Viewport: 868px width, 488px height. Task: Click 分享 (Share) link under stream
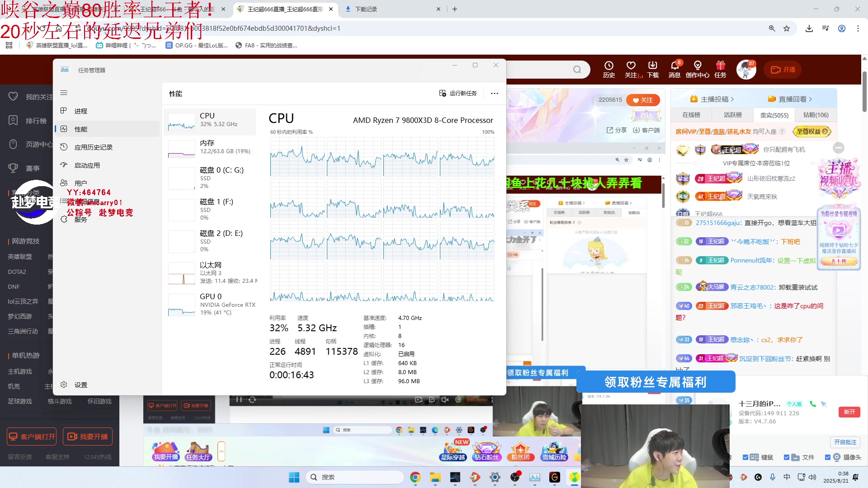[x=617, y=130]
